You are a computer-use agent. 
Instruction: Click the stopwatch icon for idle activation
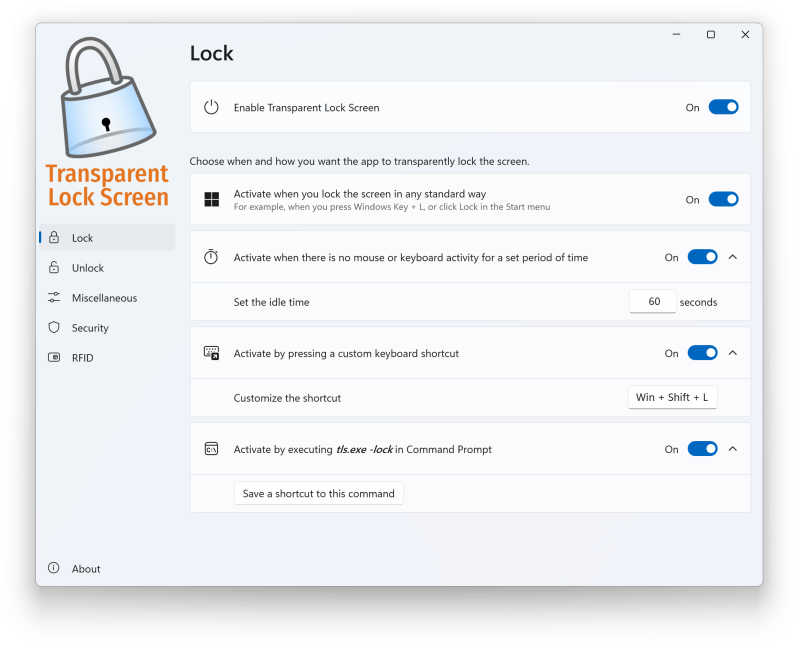click(211, 257)
